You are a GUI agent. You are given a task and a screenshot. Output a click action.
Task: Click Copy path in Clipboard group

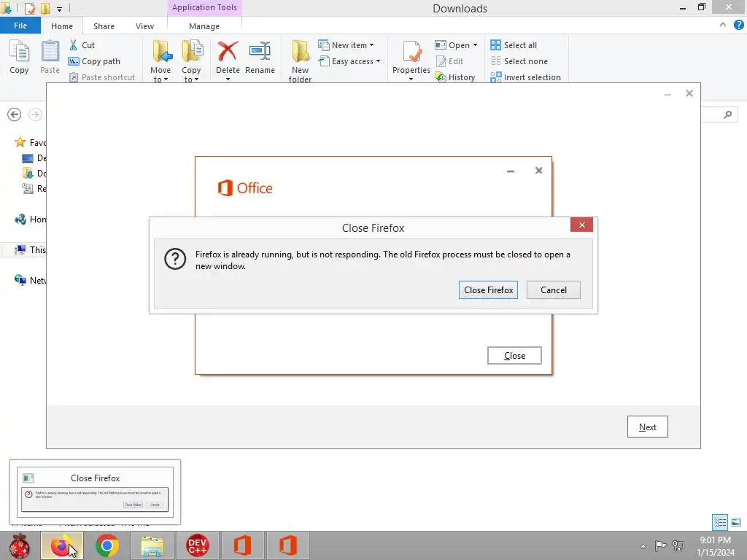(x=94, y=61)
